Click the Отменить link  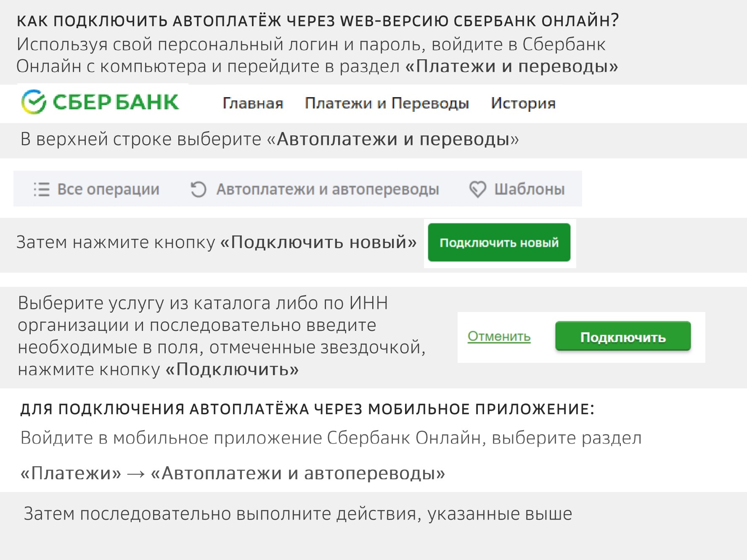click(499, 336)
